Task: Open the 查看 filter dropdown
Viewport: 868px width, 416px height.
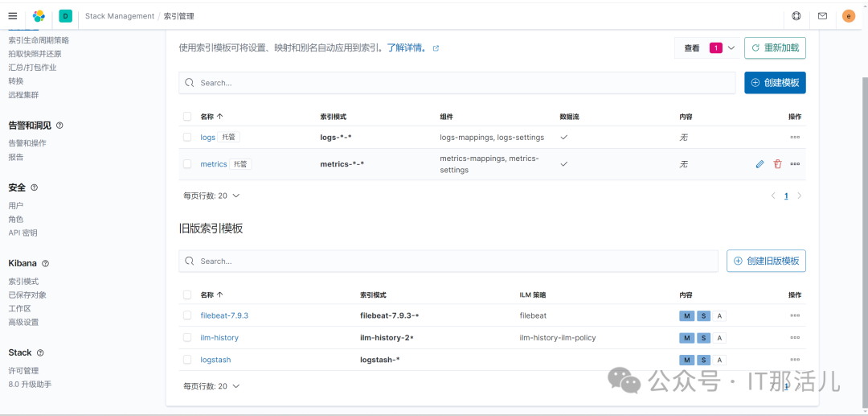Action: coord(707,48)
